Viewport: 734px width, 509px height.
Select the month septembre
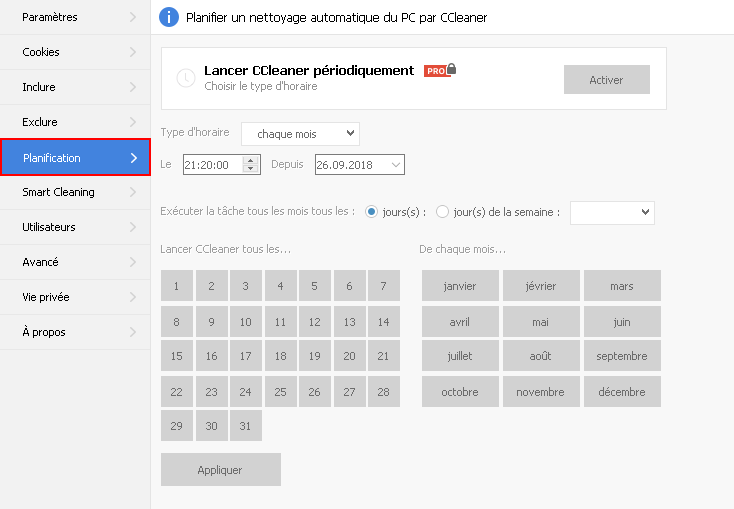tap(622, 356)
